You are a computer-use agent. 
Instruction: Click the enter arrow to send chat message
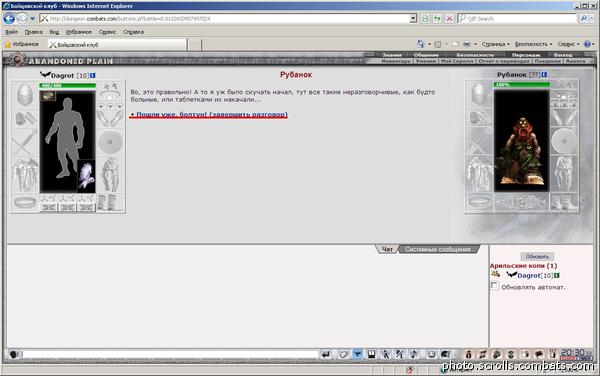tap(326, 354)
